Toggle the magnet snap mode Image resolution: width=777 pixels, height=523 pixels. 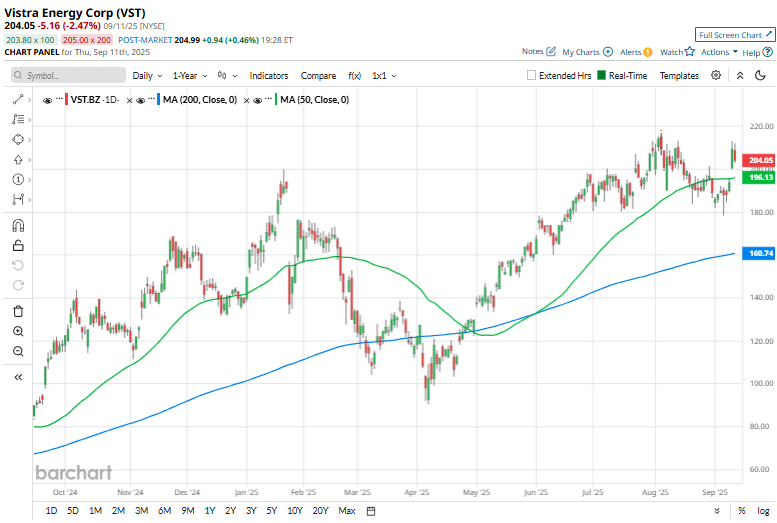[x=18, y=226]
